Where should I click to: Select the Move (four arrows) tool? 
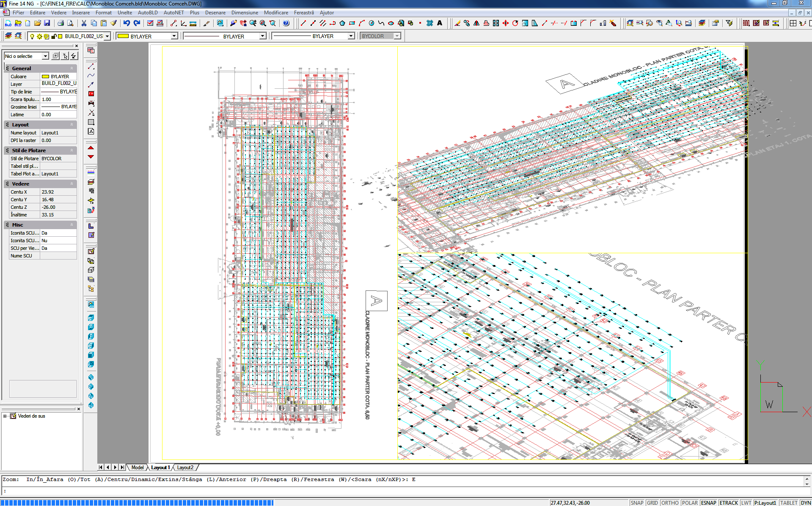click(x=505, y=23)
